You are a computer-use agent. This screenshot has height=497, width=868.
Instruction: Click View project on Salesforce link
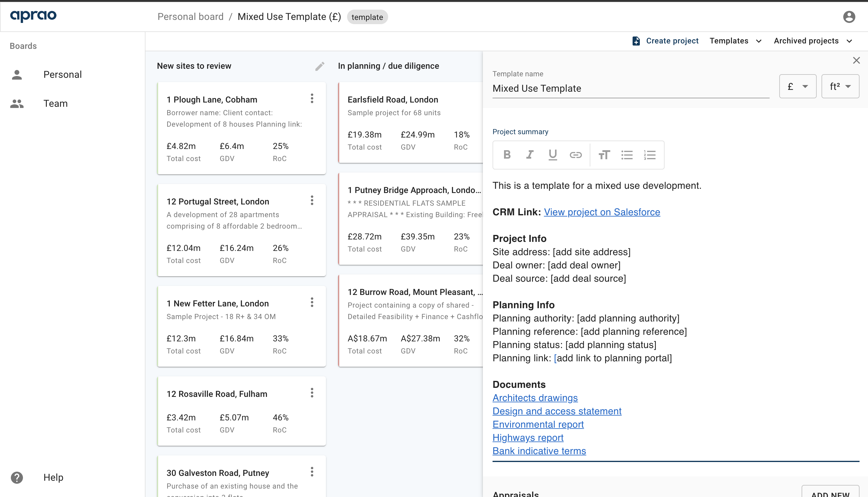pos(602,211)
